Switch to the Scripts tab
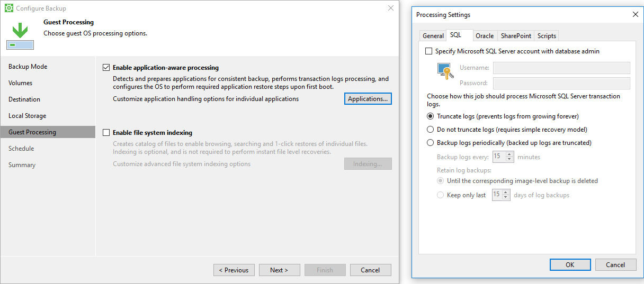Screen dimensions: 644x284 coord(547,36)
